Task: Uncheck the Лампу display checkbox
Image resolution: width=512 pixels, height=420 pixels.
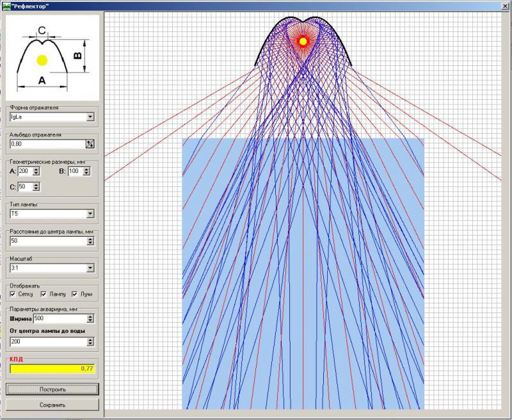Action: (x=44, y=294)
